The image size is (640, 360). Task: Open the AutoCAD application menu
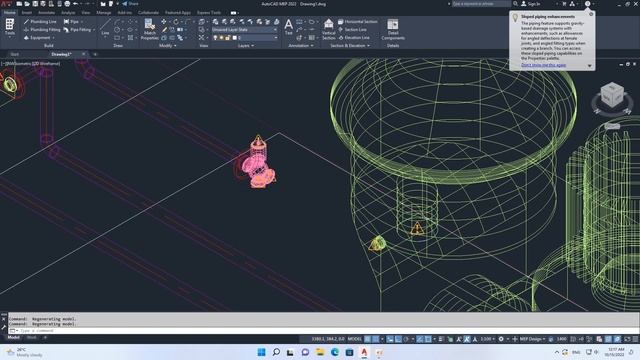click(x=6, y=4)
